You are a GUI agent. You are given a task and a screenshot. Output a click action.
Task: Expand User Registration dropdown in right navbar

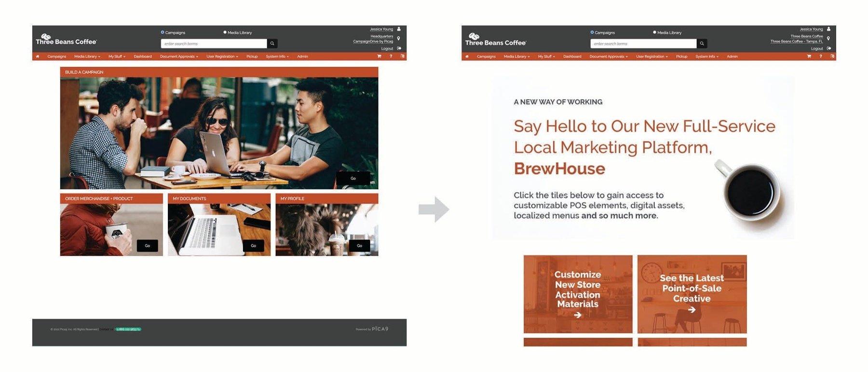(x=652, y=56)
